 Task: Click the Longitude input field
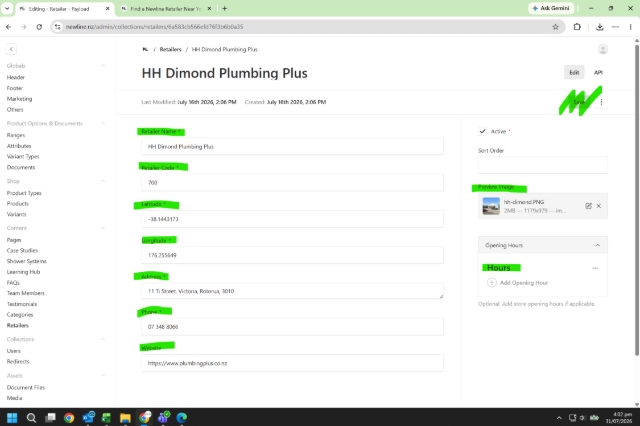(292, 255)
